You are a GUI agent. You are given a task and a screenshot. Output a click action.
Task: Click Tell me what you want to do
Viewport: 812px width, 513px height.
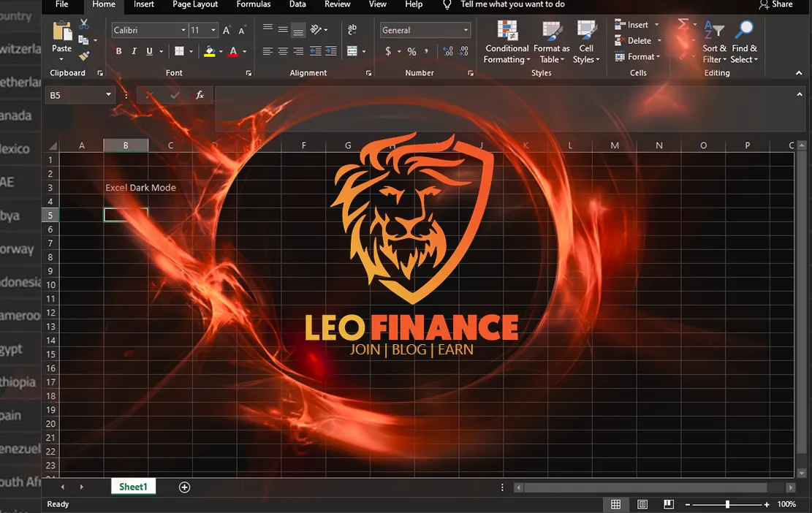512,4
